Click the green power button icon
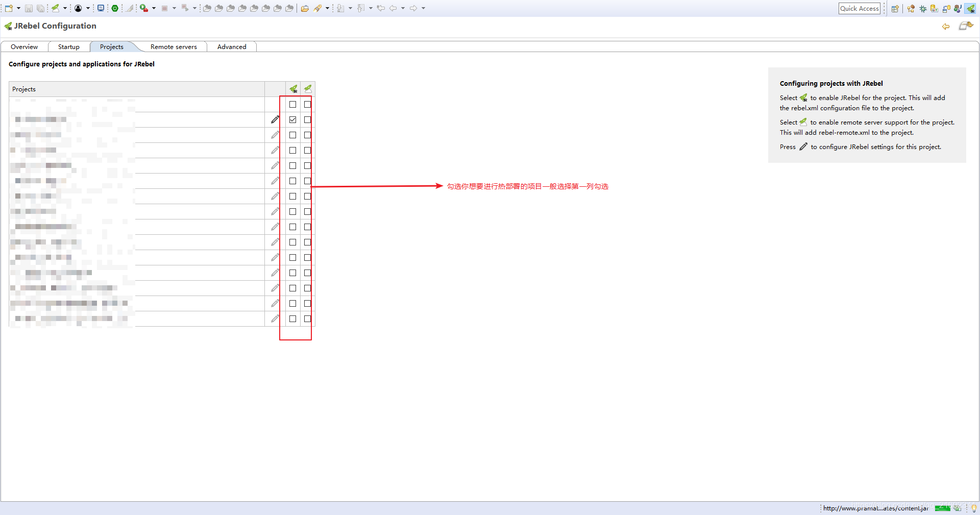 (115, 8)
